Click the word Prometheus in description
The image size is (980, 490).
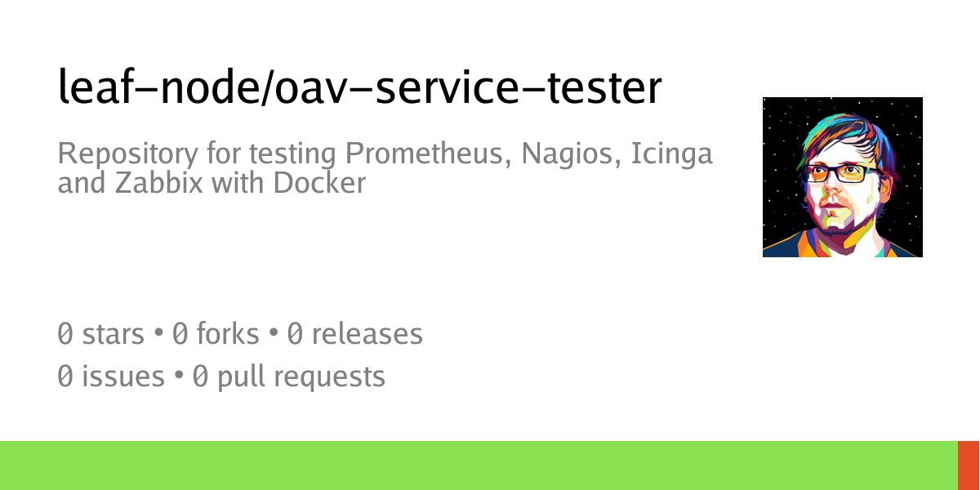[424, 154]
